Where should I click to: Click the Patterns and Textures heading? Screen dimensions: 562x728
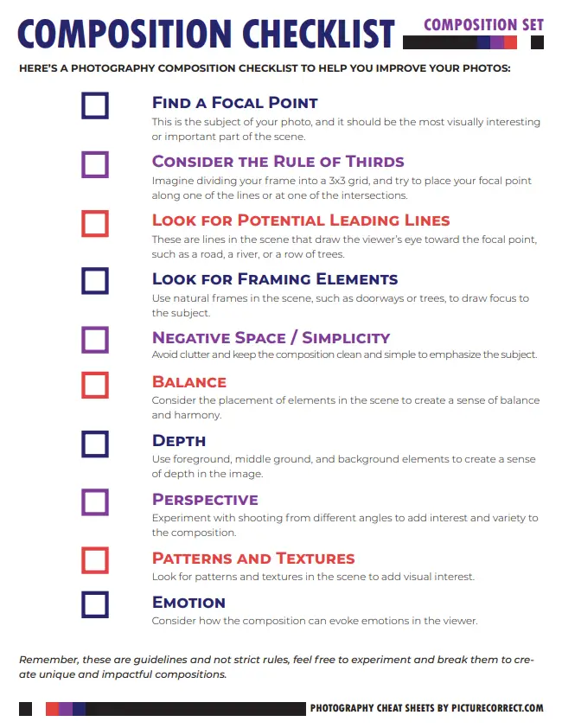[x=253, y=559]
